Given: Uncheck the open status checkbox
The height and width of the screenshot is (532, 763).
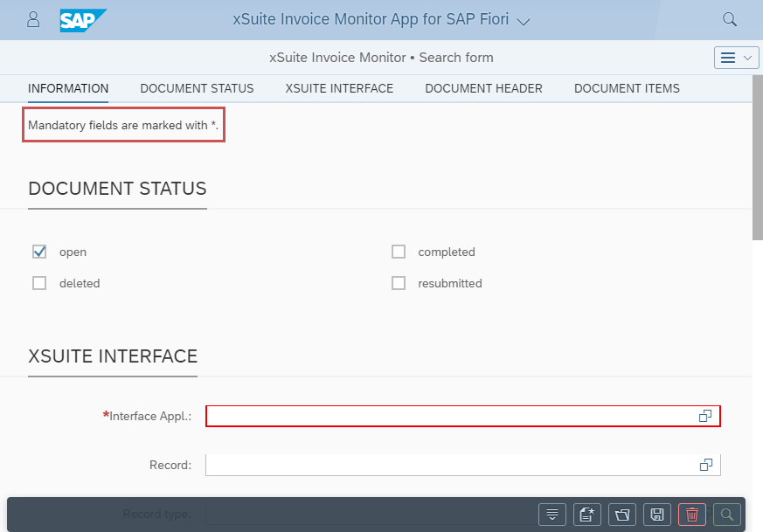Looking at the screenshot, I should click(39, 252).
